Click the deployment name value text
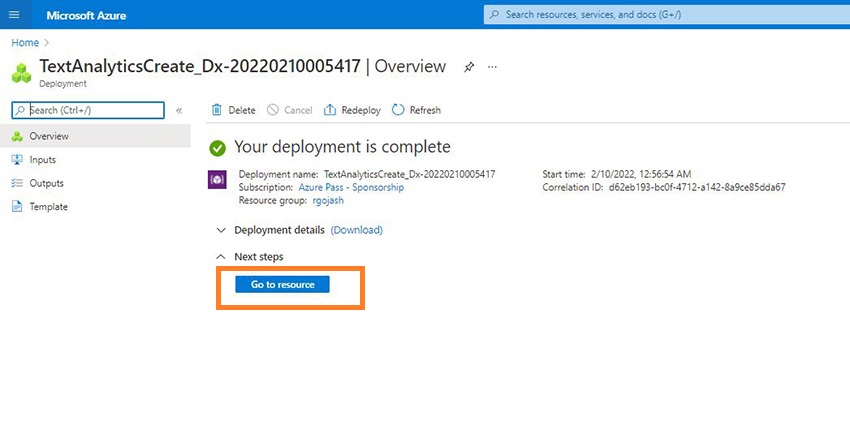The height and width of the screenshot is (429, 850). point(409,174)
